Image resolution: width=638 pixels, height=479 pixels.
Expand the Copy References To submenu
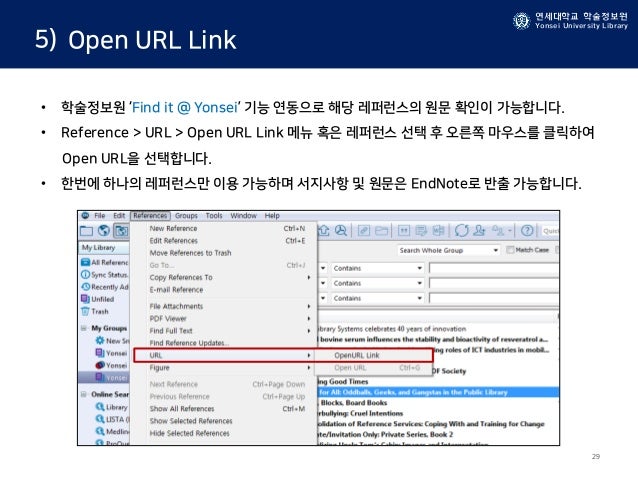(225, 278)
